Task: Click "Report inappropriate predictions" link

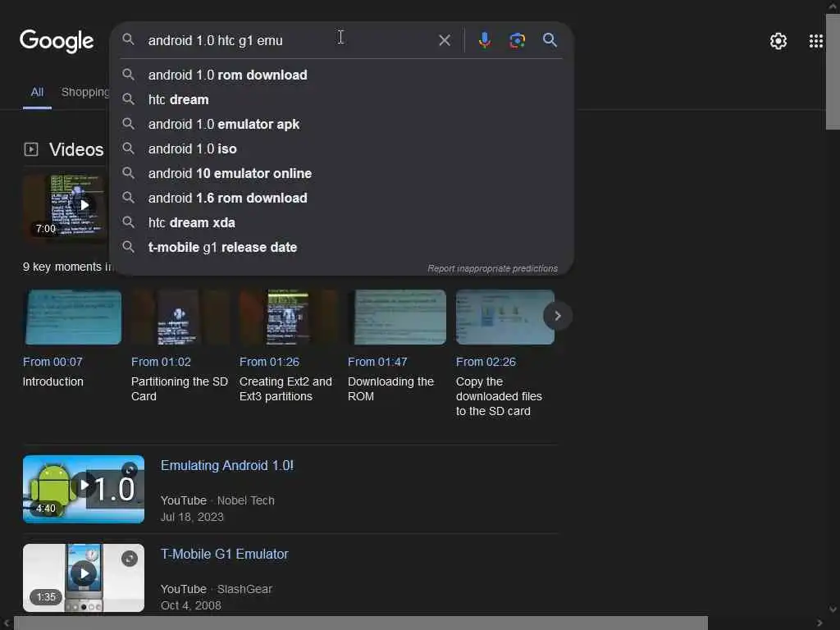Action: point(492,268)
